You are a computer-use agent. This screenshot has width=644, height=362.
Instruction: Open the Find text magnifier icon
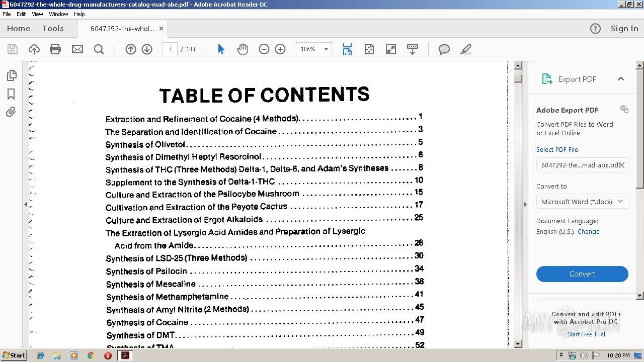tap(99, 49)
